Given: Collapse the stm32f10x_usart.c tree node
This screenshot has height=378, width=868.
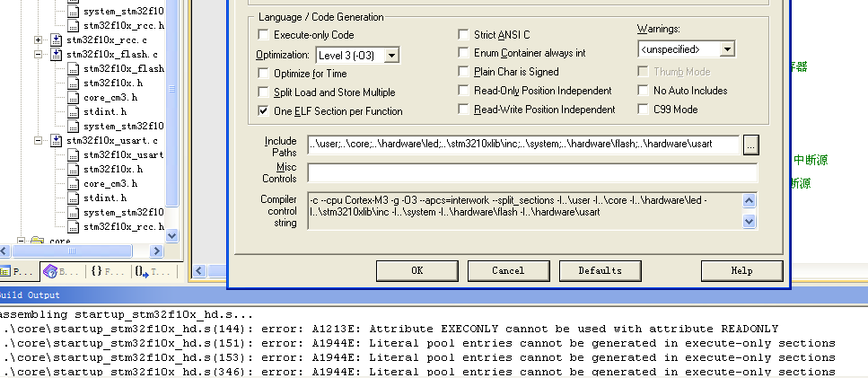Looking at the screenshot, I should [x=38, y=141].
